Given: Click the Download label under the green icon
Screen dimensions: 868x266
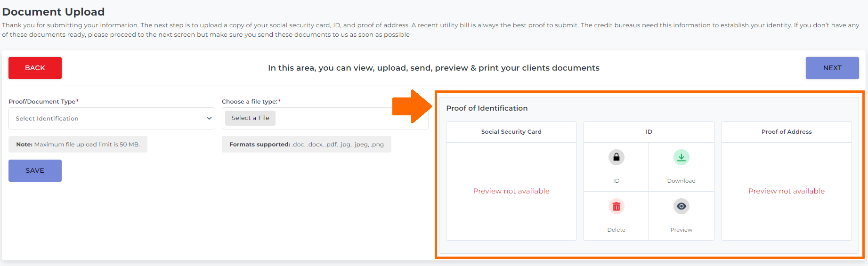Looking at the screenshot, I should coord(681,181).
